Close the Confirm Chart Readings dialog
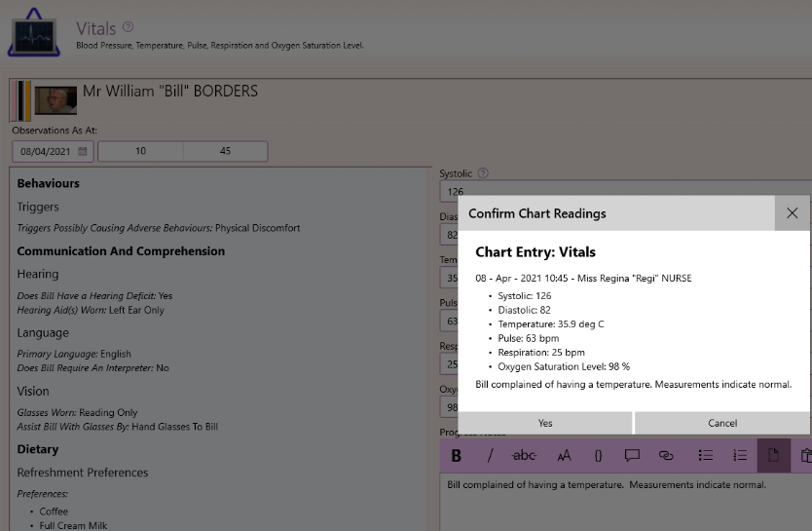812x531 pixels. [792, 213]
